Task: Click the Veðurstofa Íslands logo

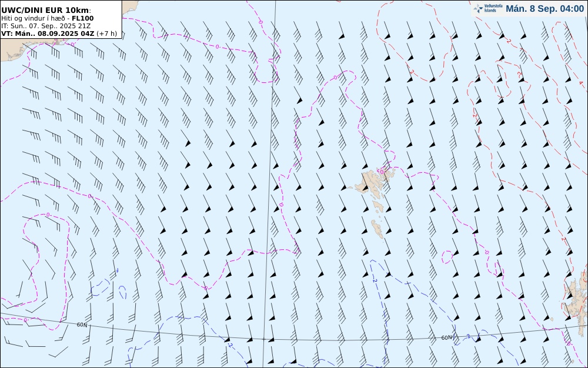Action: 488,9
